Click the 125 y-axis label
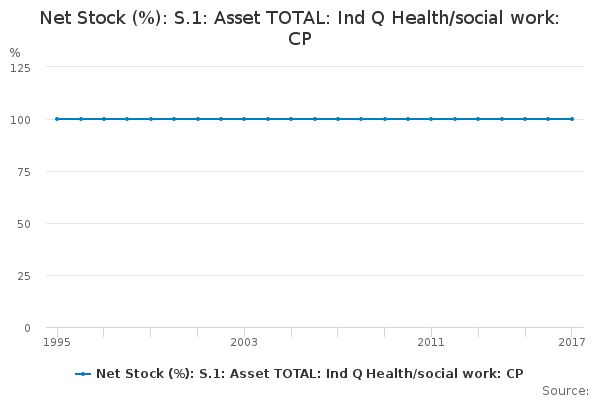This screenshot has width=600, height=400. (21, 67)
